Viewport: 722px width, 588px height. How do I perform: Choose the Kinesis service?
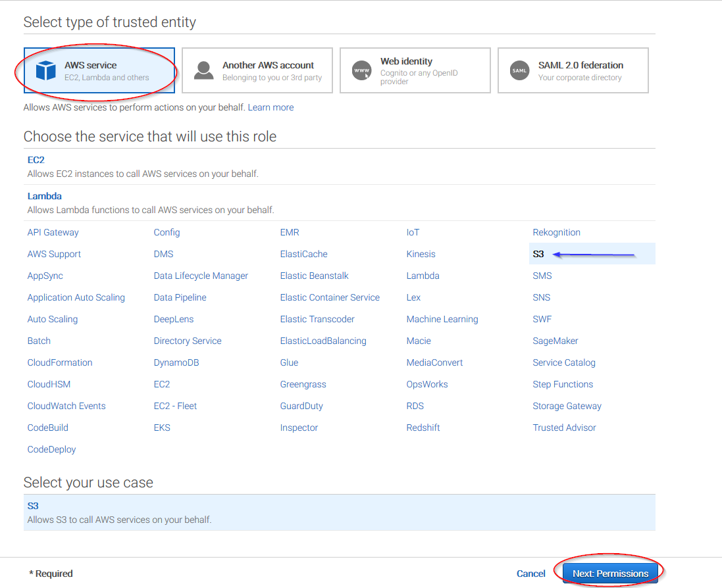[x=421, y=254]
